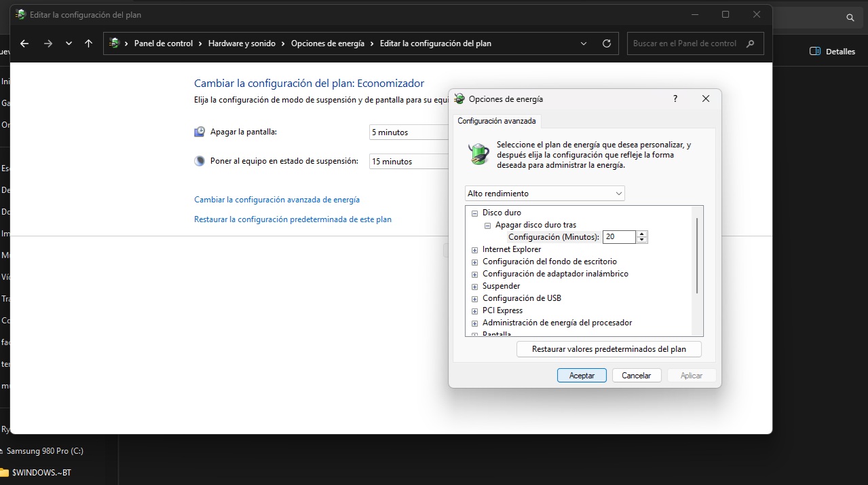
Task: Click the back arrow navigation icon
Action: [x=24, y=43]
